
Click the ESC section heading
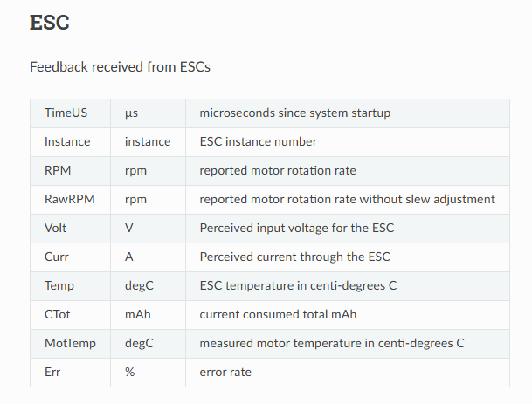point(50,23)
